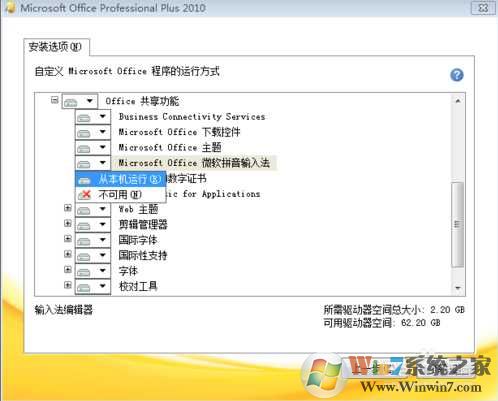Image resolution: width=498 pixels, height=401 pixels.
Task: Select the 国际字体 label
Action: [138, 240]
